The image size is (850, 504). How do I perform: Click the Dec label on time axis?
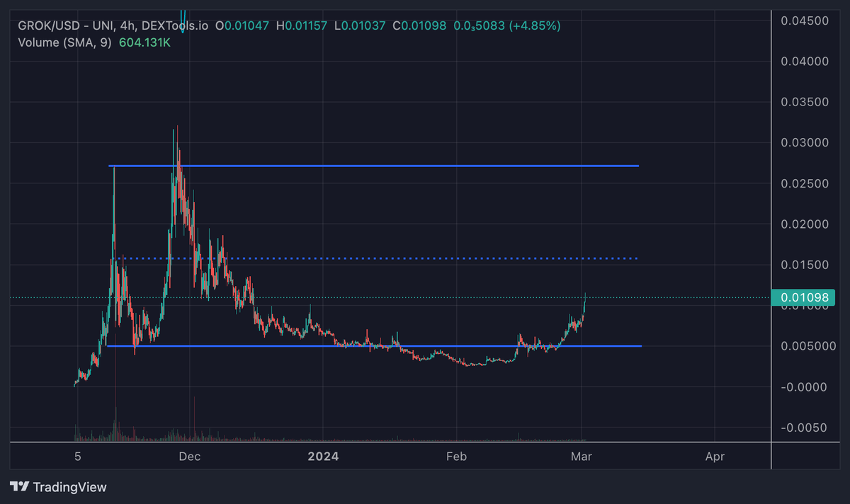pos(190,457)
